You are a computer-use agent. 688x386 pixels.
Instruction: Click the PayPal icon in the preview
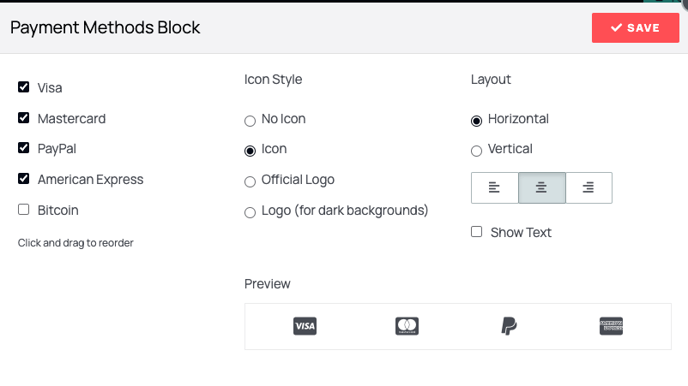tap(509, 326)
